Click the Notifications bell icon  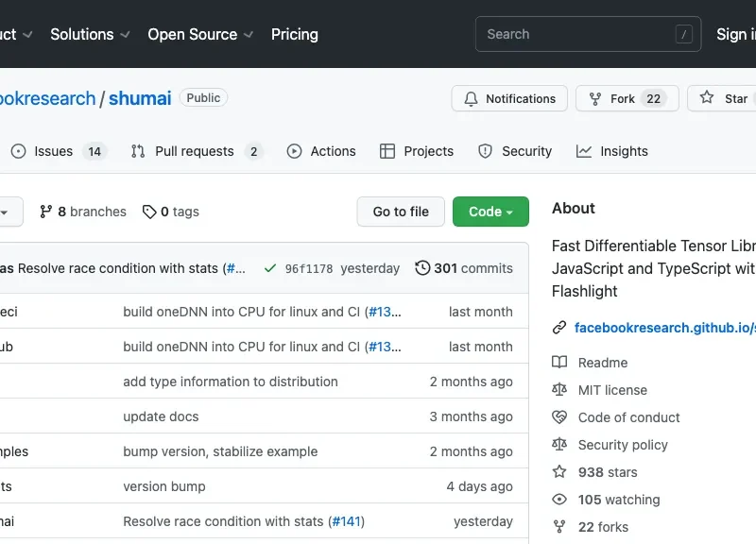471,99
